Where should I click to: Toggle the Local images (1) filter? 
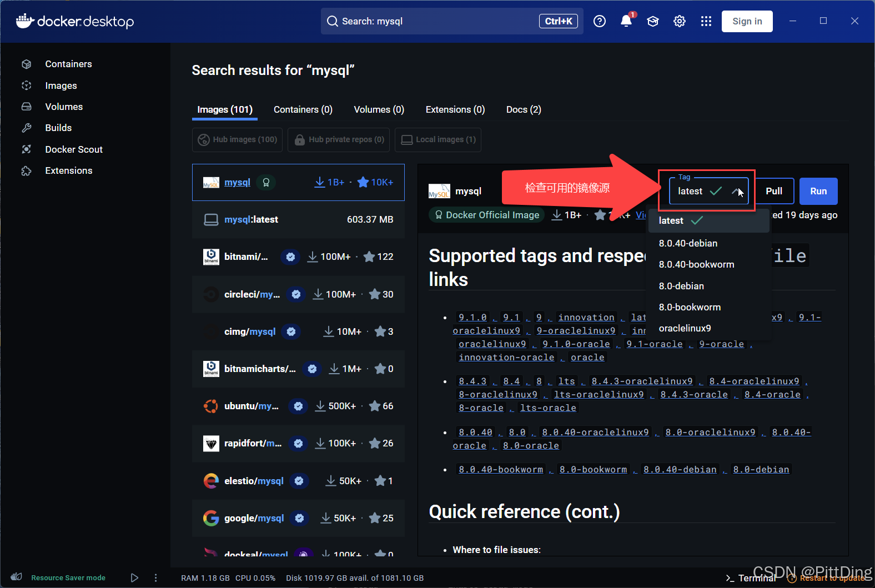438,139
